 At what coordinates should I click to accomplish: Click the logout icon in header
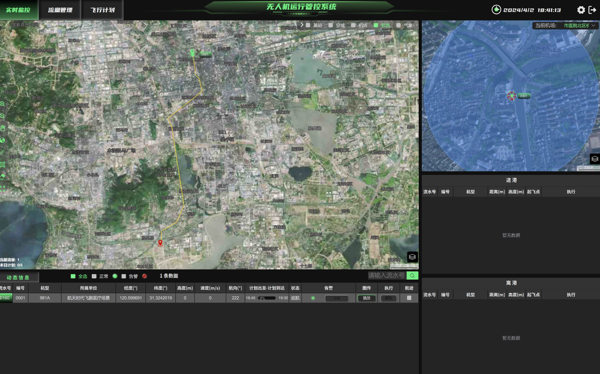[592, 10]
